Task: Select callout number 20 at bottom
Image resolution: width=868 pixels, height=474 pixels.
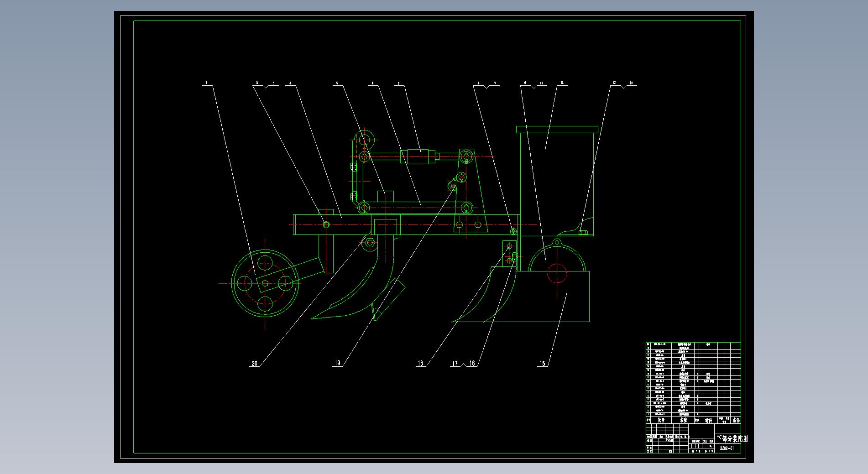Action: click(254, 364)
